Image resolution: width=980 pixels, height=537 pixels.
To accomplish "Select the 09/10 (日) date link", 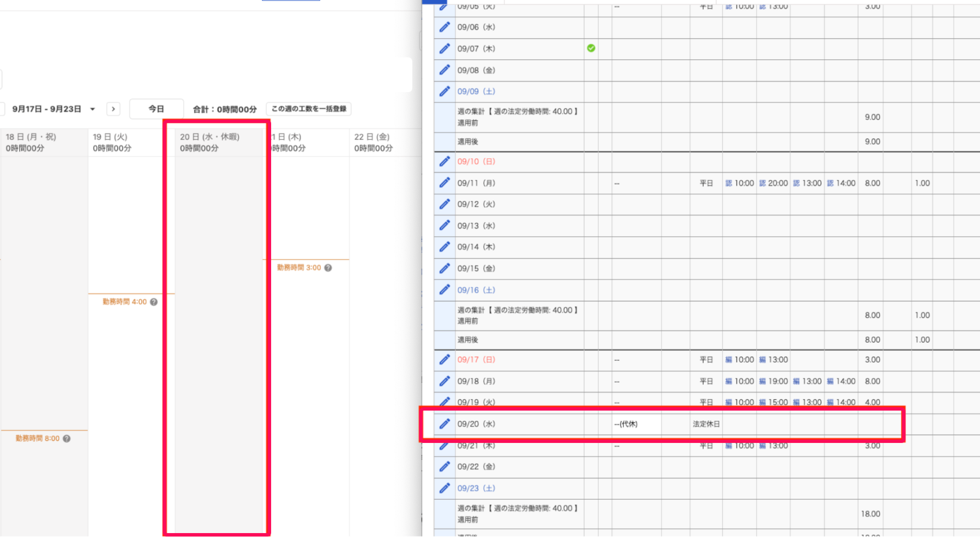I will tap(476, 161).
